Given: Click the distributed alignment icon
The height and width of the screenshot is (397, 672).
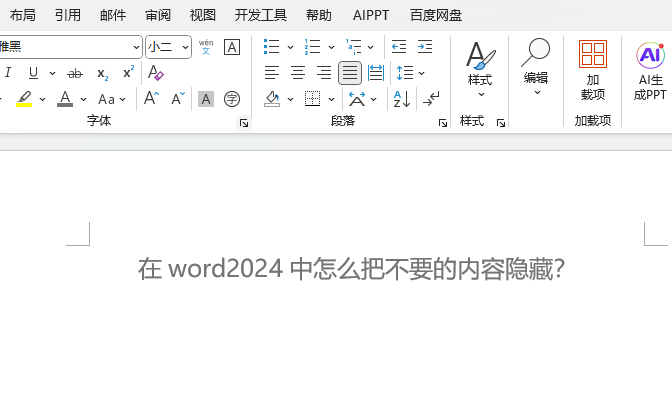Looking at the screenshot, I should pyautogui.click(x=376, y=73).
